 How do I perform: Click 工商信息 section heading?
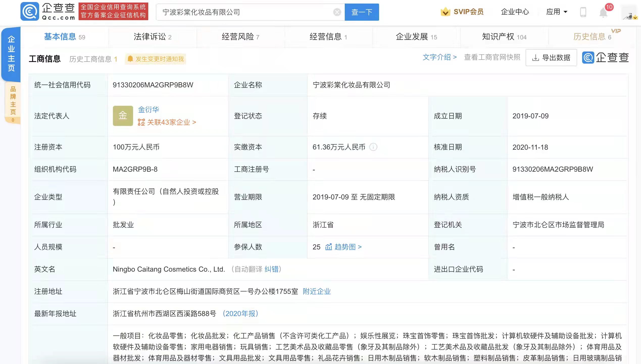pyautogui.click(x=45, y=59)
